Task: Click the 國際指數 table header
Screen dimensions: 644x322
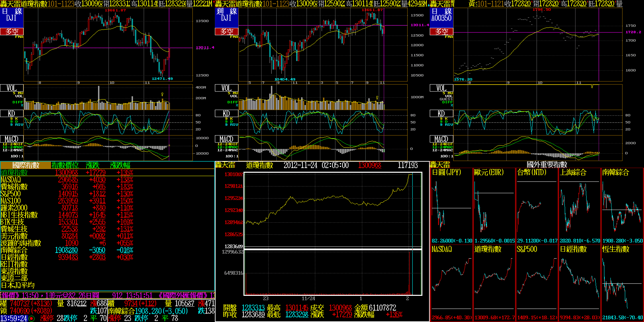Action: point(26,165)
